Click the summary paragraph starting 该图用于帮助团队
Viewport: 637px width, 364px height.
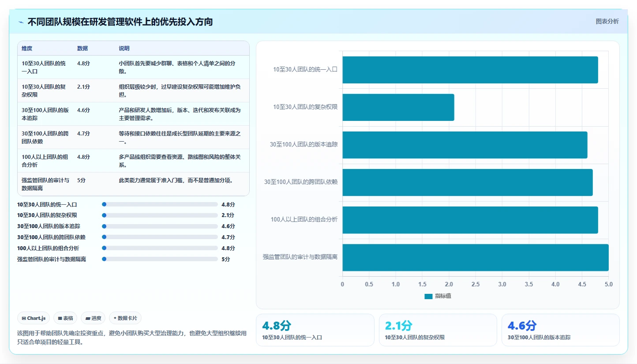click(132, 338)
